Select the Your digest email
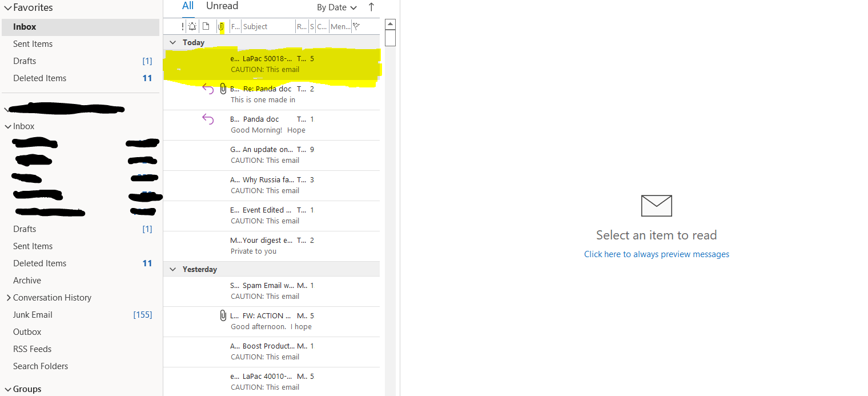Screen dimensions: 868x396 272,246
